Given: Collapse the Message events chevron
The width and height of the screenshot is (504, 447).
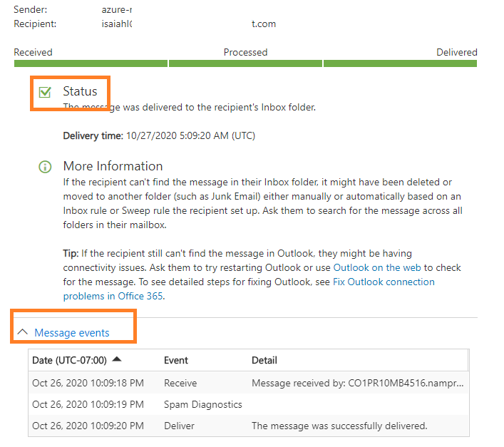Looking at the screenshot, I should [22, 332].
